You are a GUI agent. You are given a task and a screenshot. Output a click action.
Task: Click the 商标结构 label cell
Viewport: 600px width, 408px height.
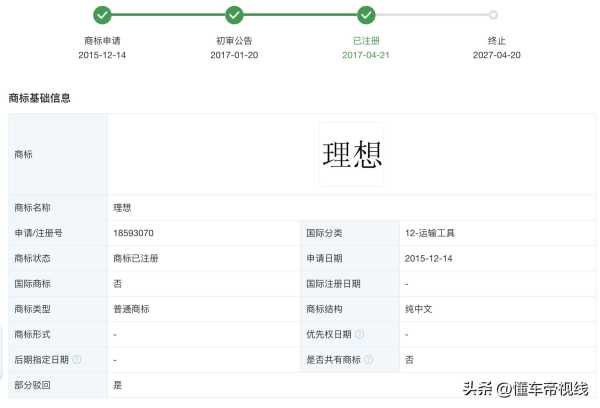[350, 309]
